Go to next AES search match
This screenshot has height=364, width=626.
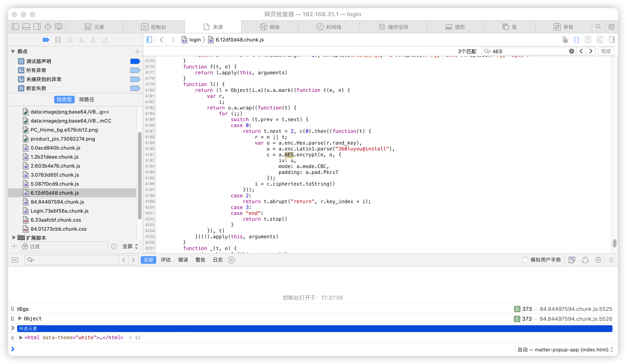pos(591,51)
